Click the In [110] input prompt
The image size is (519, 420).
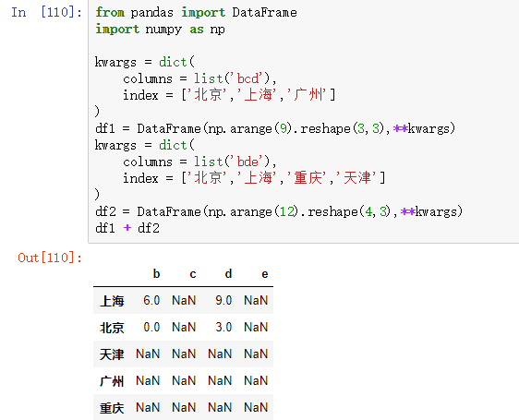tap(47, 13)
